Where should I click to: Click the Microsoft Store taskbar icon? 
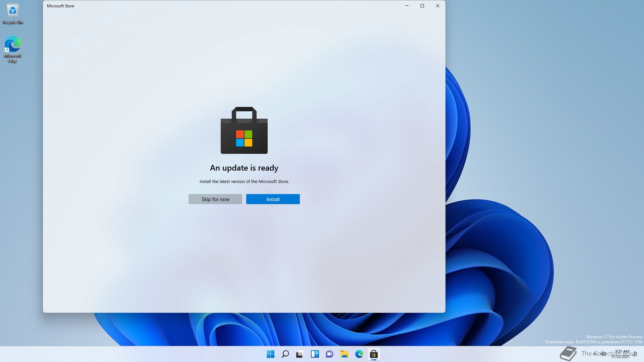click(374, 354)
